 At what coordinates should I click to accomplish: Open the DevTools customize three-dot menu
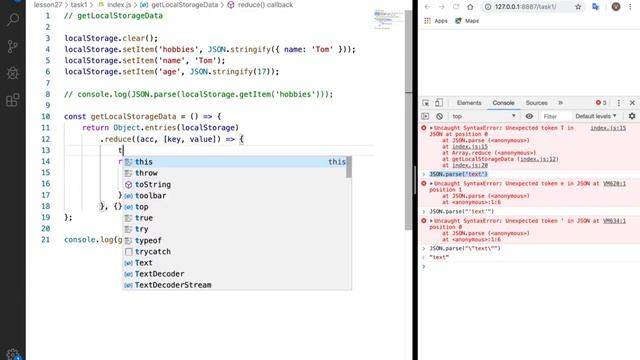pos(619,103)
